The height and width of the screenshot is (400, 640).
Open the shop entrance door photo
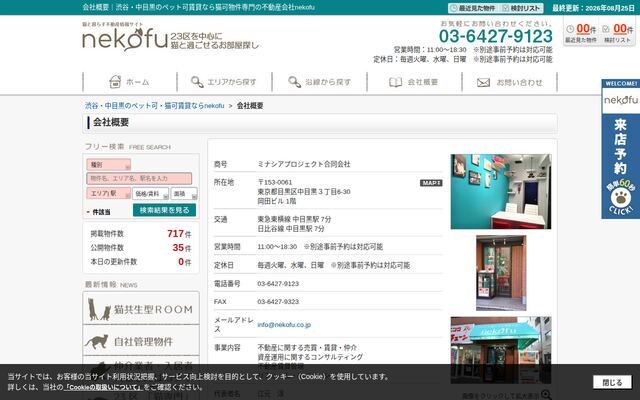[501, 273]
